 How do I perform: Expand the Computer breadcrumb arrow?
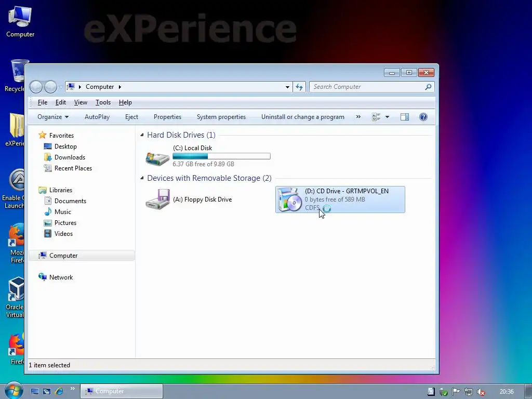tap(120, 87)
